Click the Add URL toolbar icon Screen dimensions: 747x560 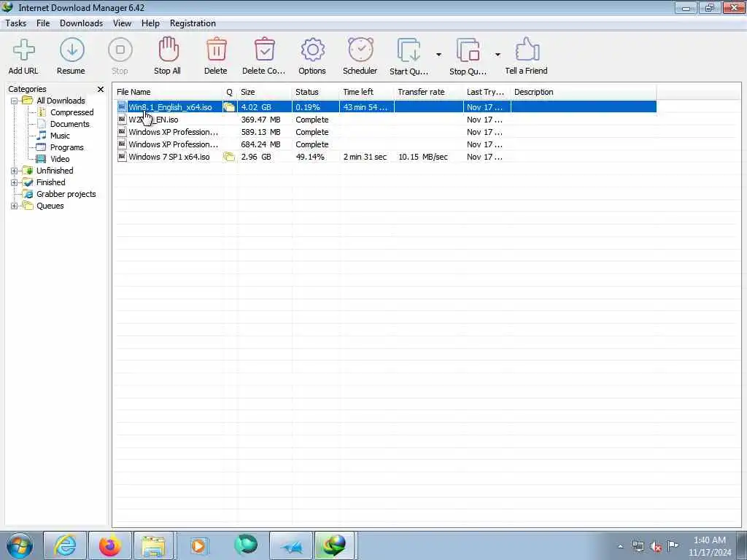[23, 50]
